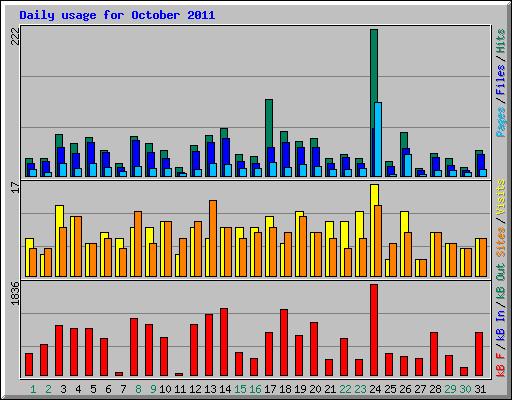
Task: Click the orange Sites bar for day 13
Action: (x=213, y=238)
